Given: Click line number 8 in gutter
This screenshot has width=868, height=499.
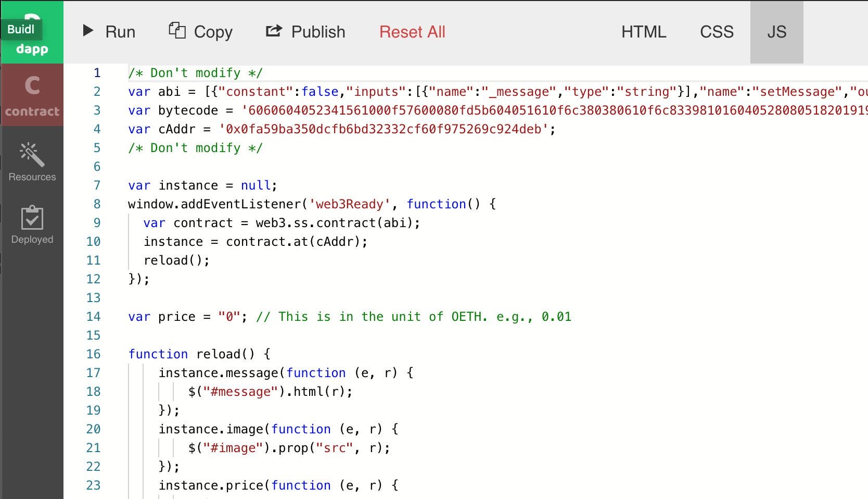Looking at the screenshot, I should (97, 204).
